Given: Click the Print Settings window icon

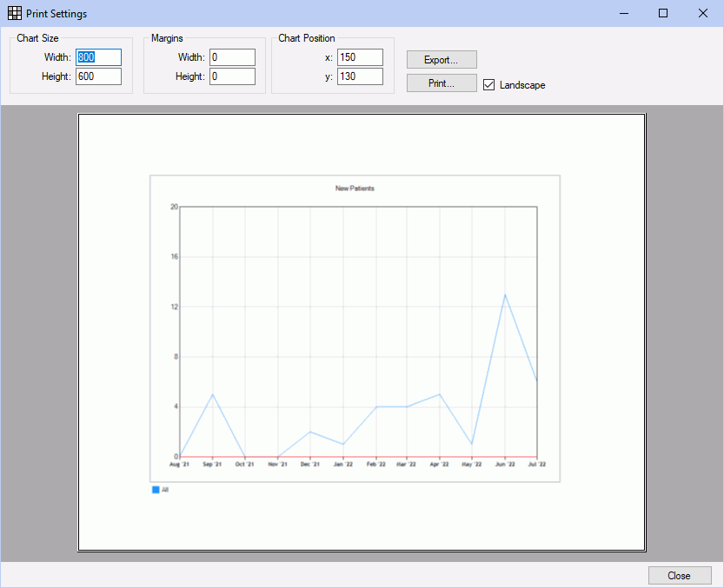Looking at the screenshot, I should (14, 14).
